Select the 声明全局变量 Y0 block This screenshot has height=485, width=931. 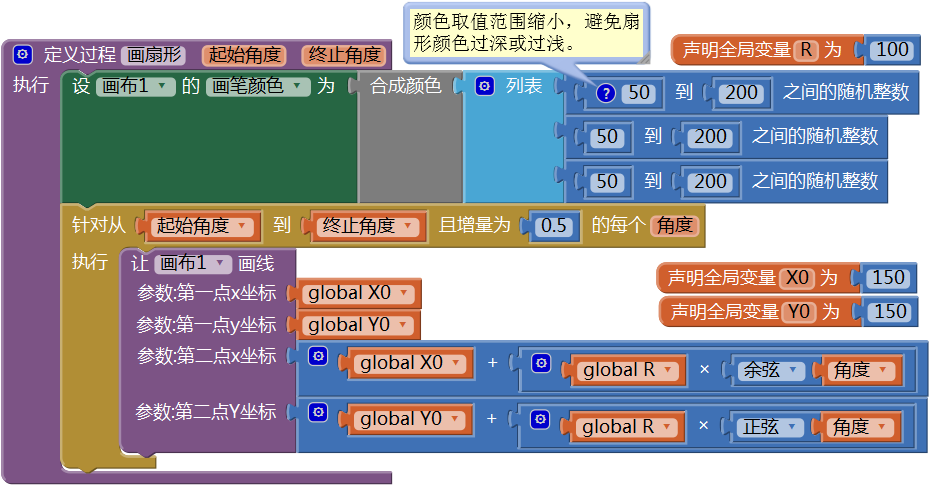(724, 312)
